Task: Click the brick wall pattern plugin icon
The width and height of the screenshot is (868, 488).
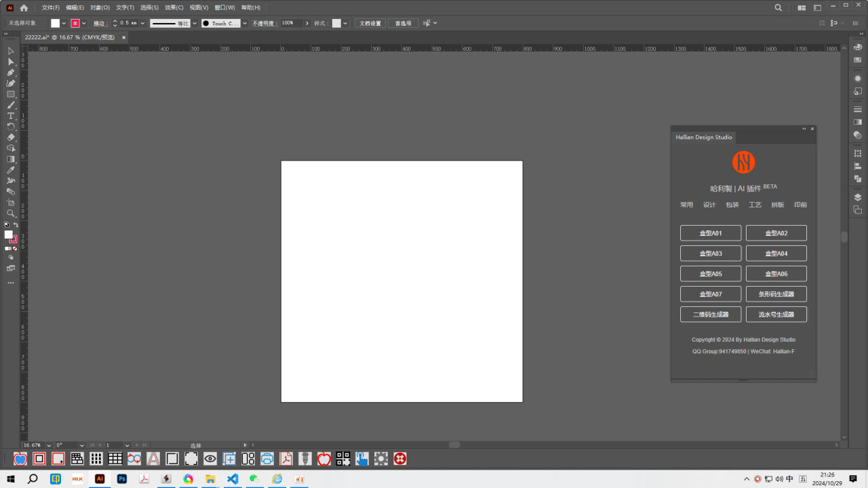Action: point(77,459)
